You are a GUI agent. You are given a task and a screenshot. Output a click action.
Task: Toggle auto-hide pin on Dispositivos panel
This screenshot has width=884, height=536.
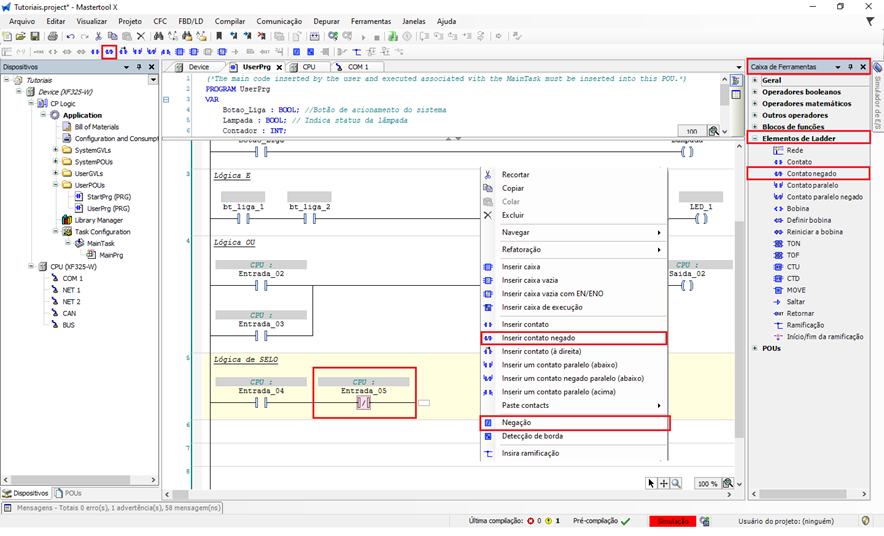[139, 67]
